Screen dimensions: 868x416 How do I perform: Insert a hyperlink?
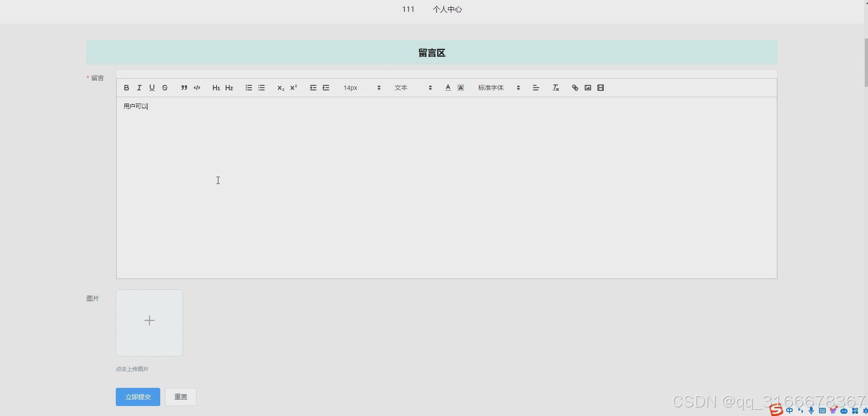point(574,88)
